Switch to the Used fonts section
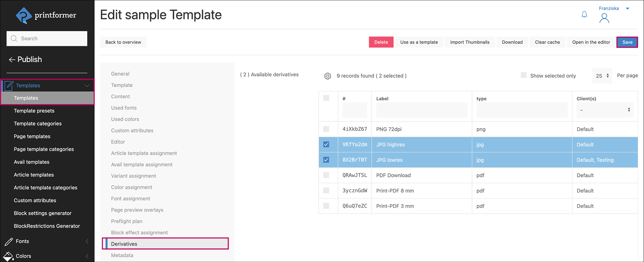Screen dimensions: 644x262 click(124, 108)
